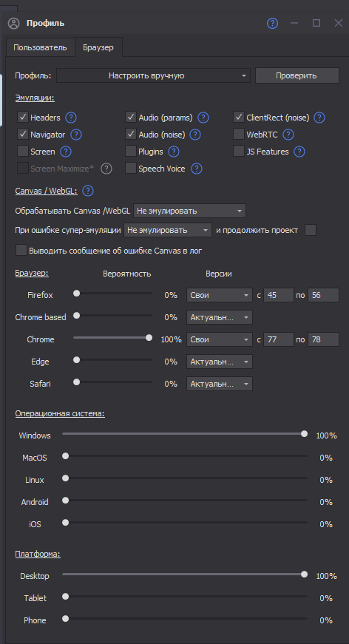Viewport: 349px width, 644px height.
Task: Click iOS slider track
Action: coord(185,523)
